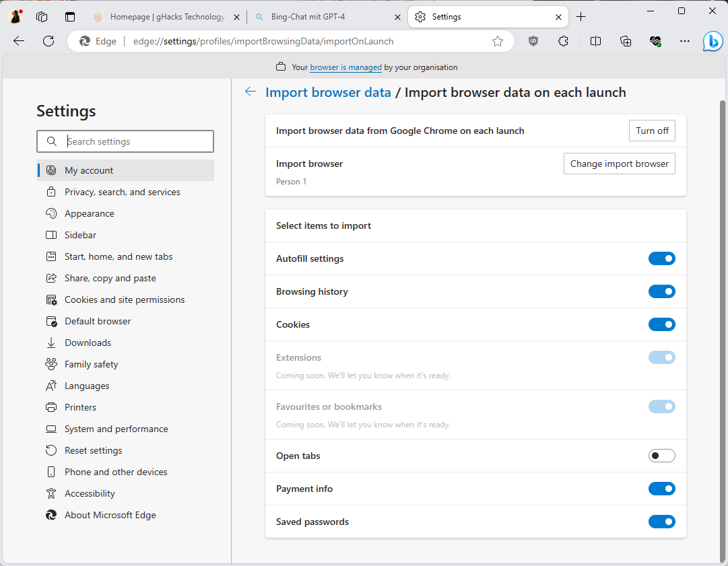Open the tab actions menu icon
This screenshot has width=728, height=566.
[x=69, y=17]
